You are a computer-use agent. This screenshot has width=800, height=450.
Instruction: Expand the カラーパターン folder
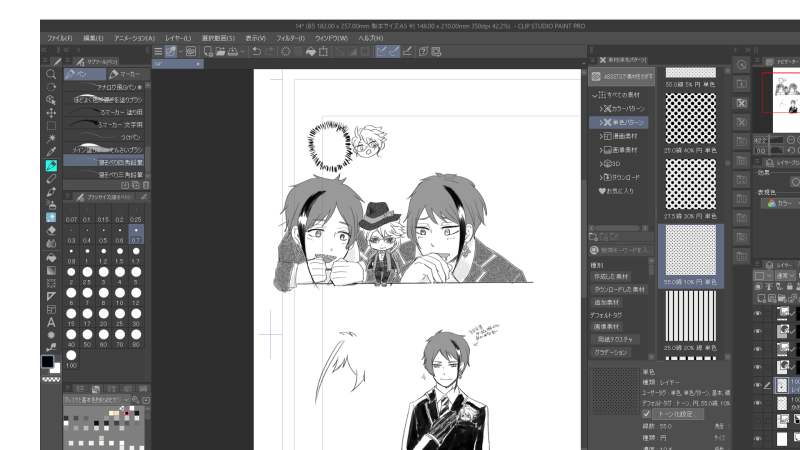pos(601,109)
